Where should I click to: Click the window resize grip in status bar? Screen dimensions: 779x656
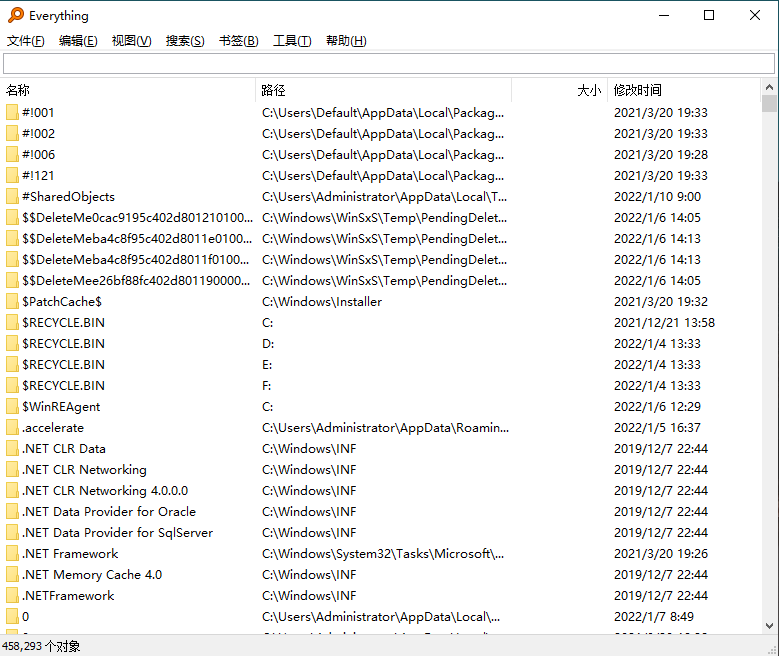coord(773,650)
